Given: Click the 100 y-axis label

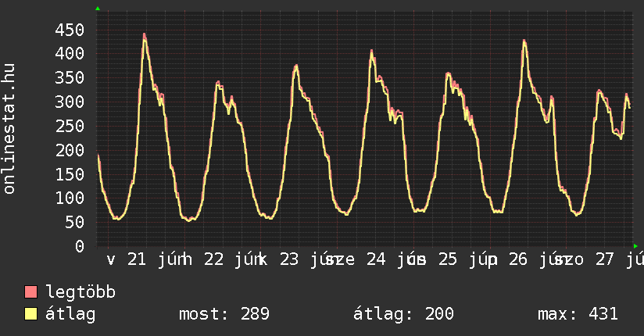Looking at the screenshot, I should pos(70,198).
